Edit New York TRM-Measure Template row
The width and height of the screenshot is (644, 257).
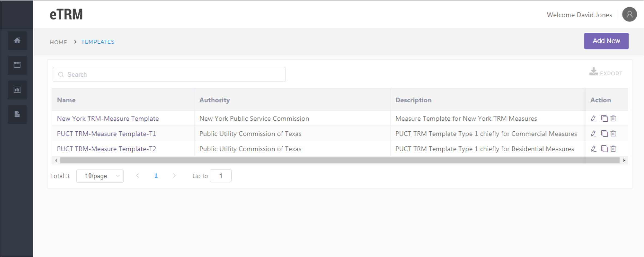click(x=594, y=118)
